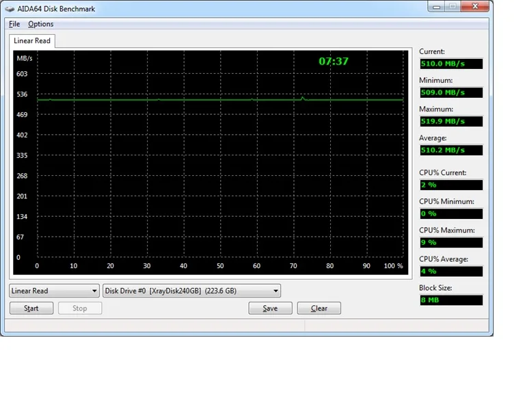Viewport: 525px width, 420px height.
Task: Click the status bar at window bottom
Action: click(246, 326)
